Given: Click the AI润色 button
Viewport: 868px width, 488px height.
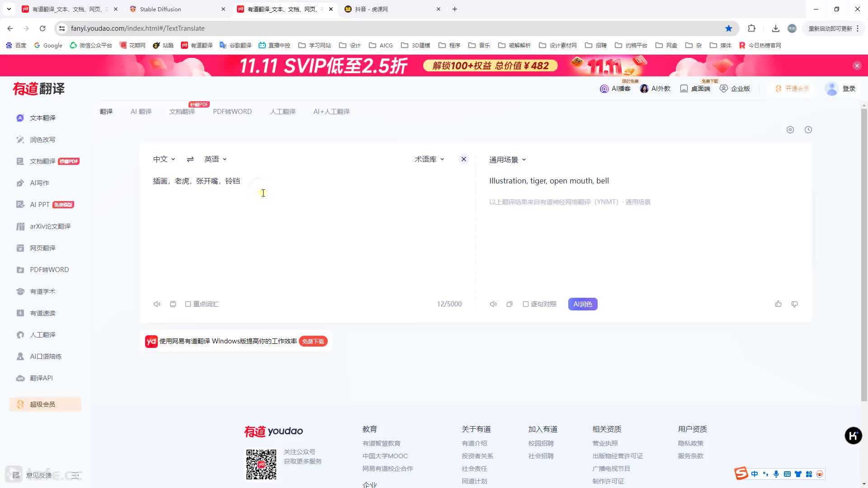Looking at the screenshot, I should (583, 304).
